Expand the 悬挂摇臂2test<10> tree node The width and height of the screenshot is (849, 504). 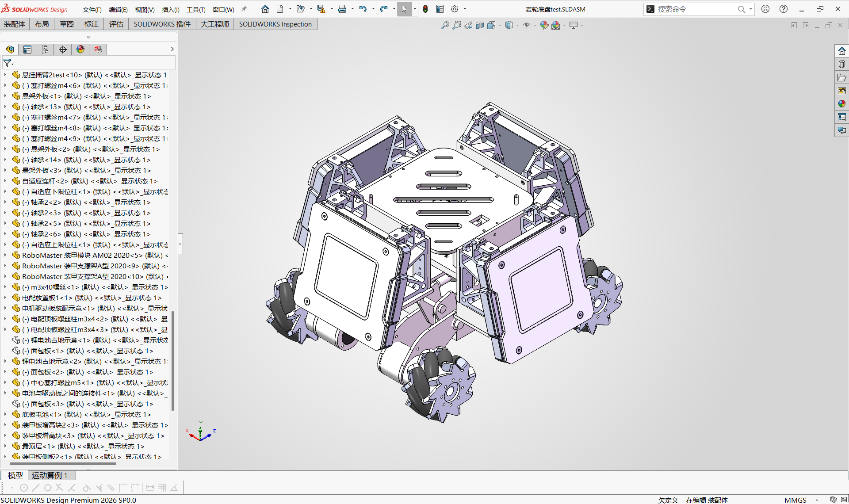(5, 75)
